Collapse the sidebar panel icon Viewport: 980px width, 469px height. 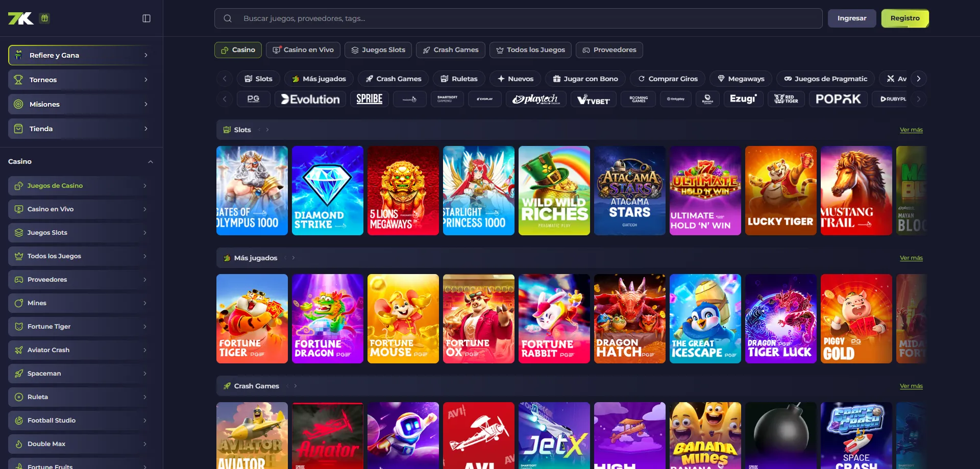point(146,18)
